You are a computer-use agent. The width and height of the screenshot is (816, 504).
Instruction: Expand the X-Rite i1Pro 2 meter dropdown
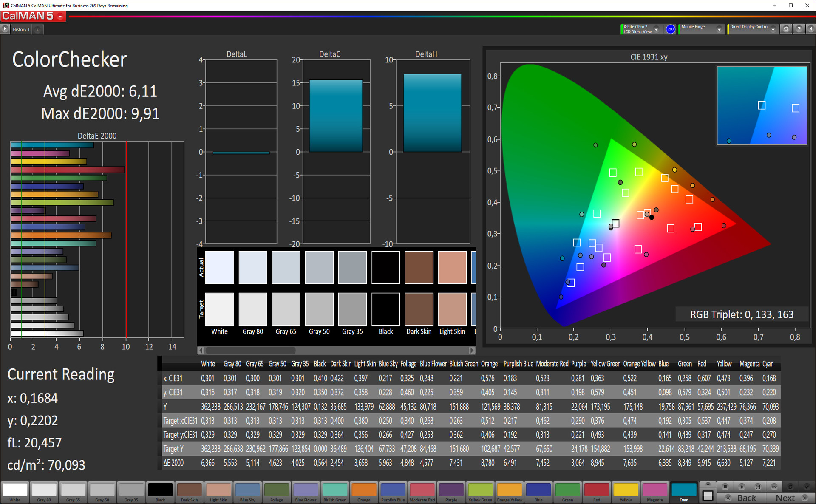(x=656, y=29)
